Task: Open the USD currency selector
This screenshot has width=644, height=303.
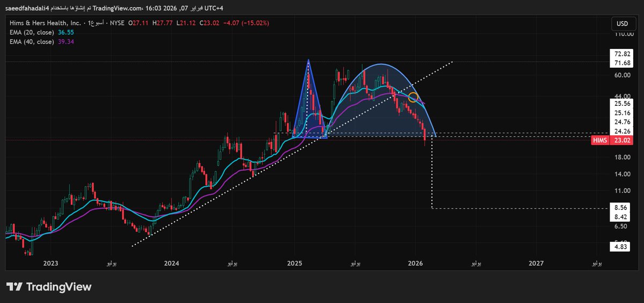Action: [x=623, y=24]
